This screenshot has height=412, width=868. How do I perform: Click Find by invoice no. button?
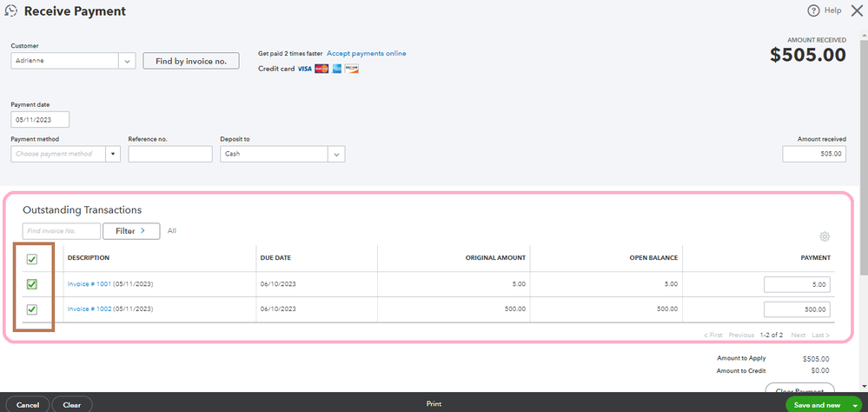coord(191,61)
